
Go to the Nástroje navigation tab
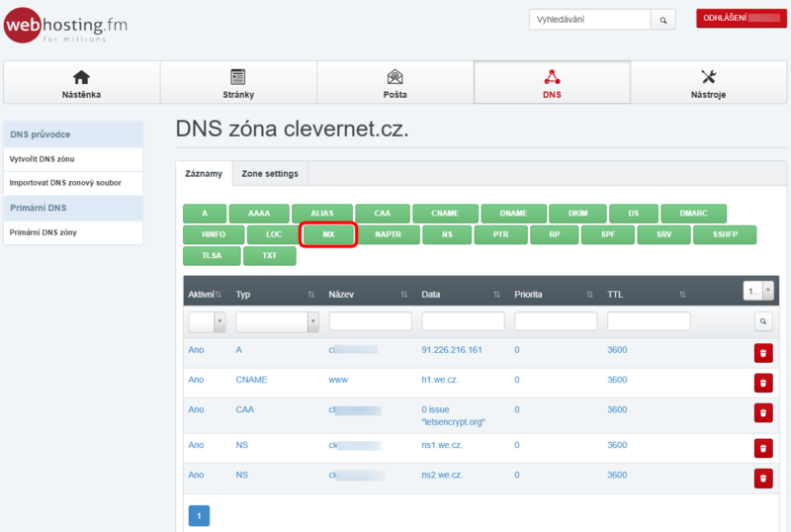coord(708,83)
